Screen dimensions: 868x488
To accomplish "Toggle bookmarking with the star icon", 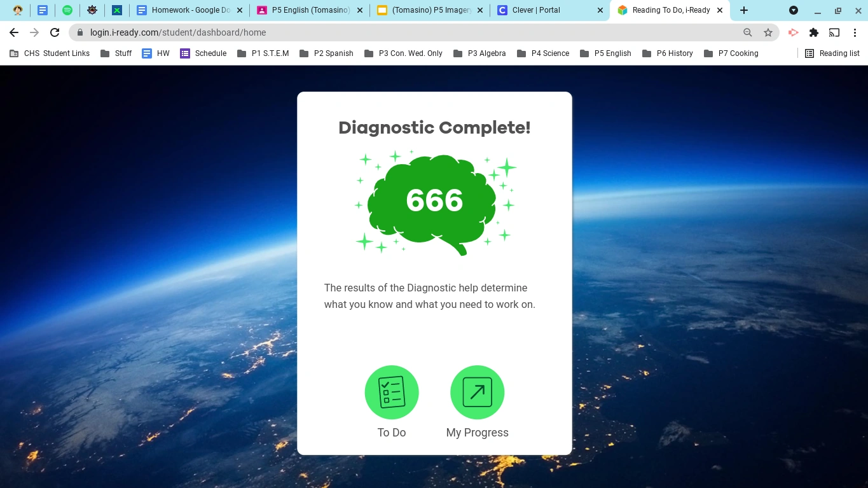I will tap(769, 32).
